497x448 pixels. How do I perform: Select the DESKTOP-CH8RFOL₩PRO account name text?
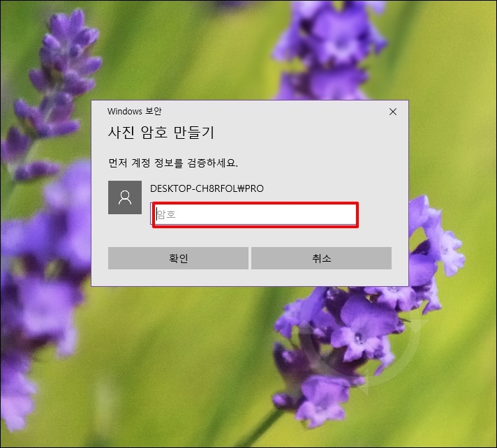tap(207, 188)
